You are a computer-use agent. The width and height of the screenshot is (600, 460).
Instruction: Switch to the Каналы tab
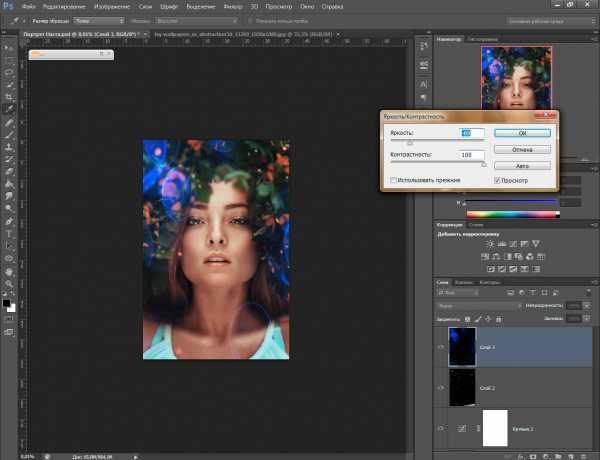[463, 282]
